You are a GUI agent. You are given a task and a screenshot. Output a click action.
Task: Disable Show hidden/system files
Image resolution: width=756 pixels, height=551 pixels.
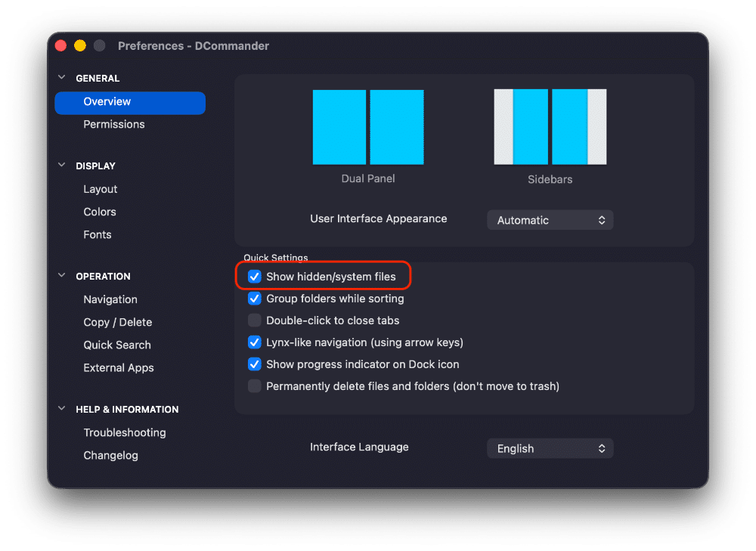click(x=254, y=277)
